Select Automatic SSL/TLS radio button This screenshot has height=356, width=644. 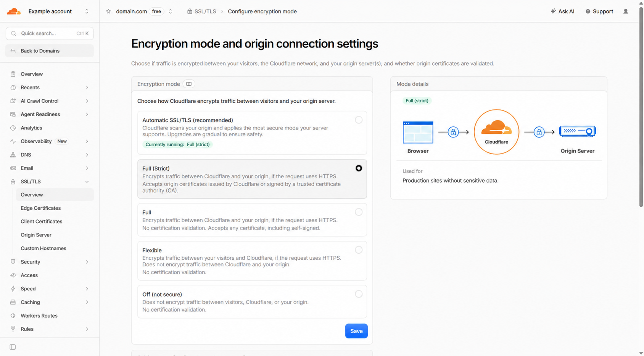(x=359, y=120)
